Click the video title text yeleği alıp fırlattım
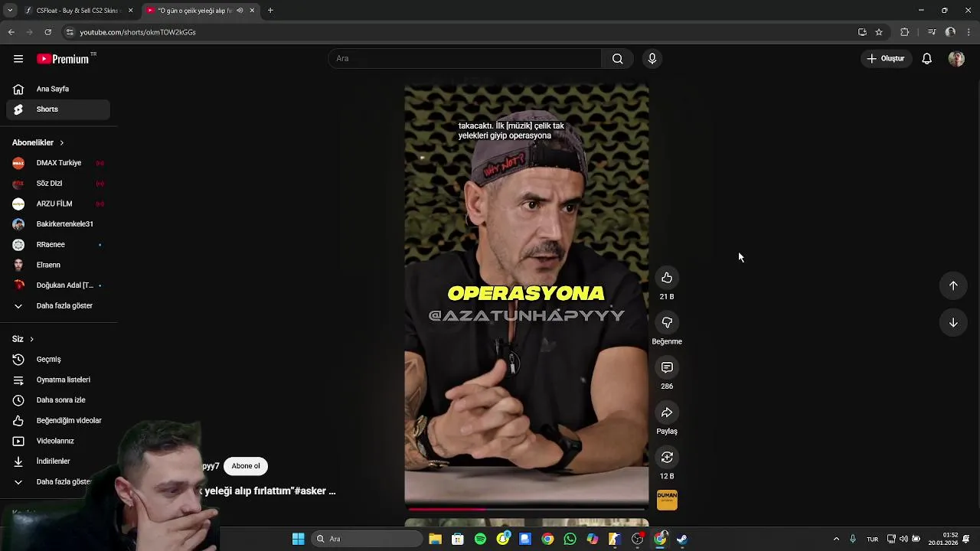The width and height of the screenshot is (980, 551). tap(249, 491)
